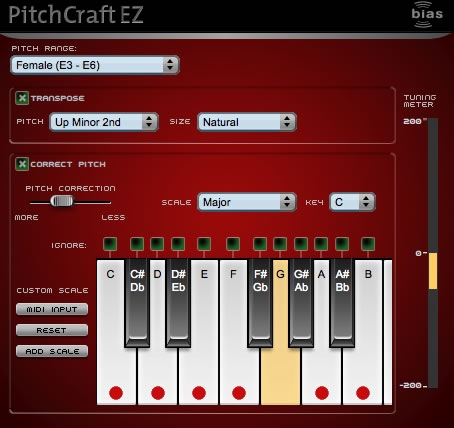Click the stepper arrows on Pitch Range dropdown
Image resolution: width=454 pixels, height=428 pixels.
tap(170, 65)
